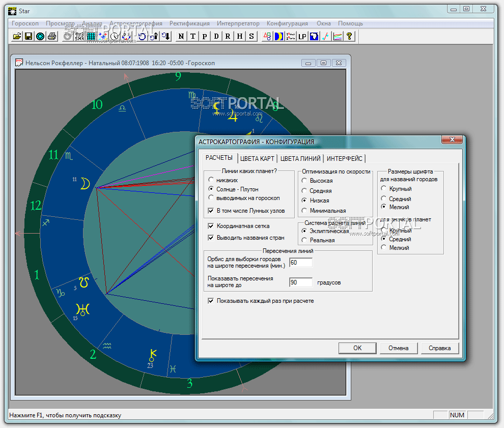Choose Высокая speed optimization
Image resolution: width=504 pixels, height=428 pixels.
[305, 181]
